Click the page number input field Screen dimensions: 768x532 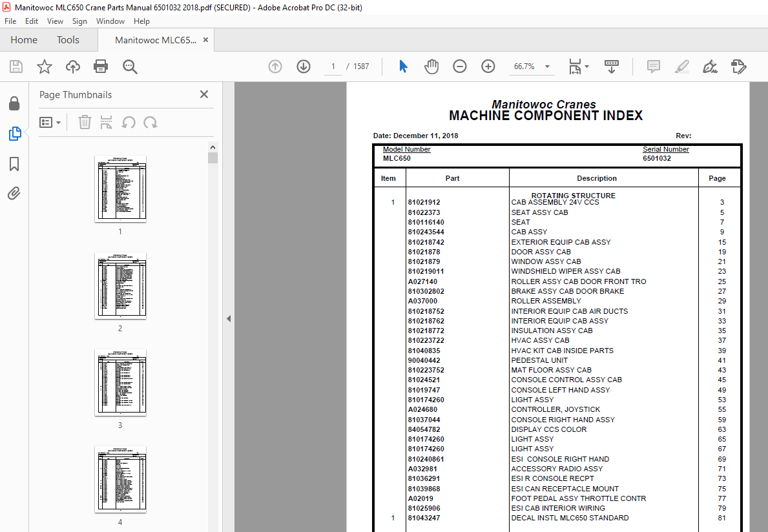(x=333, y=66)
